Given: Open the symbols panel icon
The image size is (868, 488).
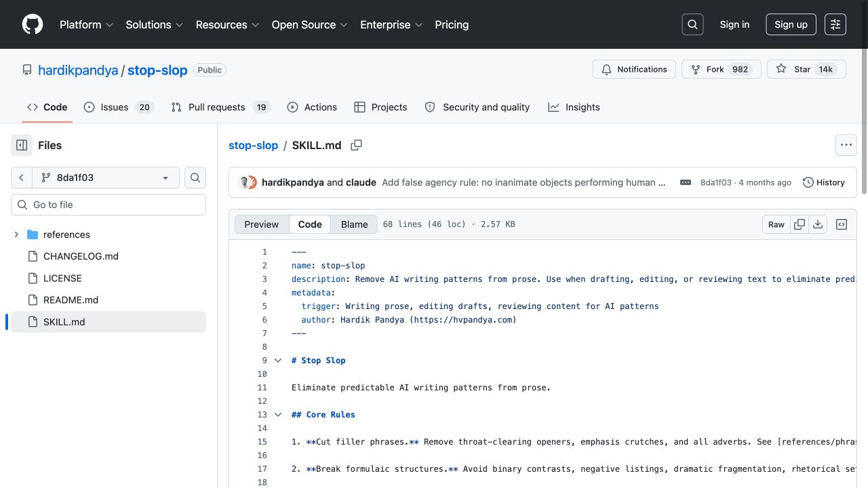Looking at the screenshot, I should pos(842,224).
